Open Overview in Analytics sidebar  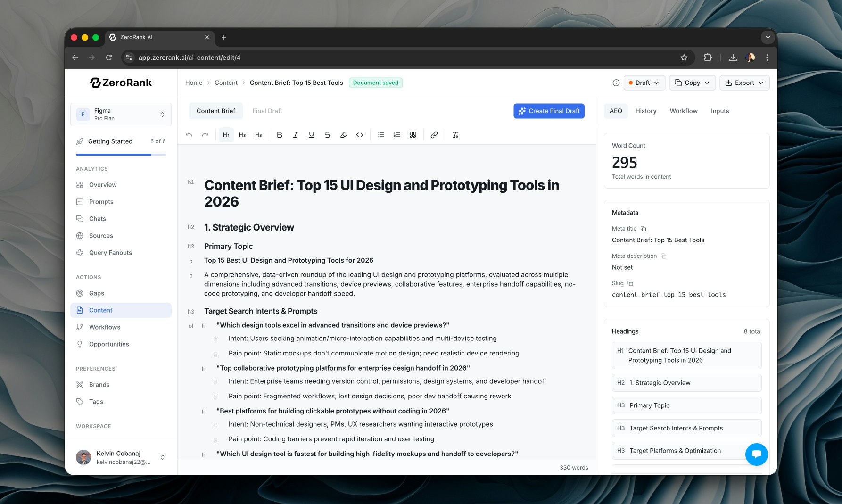121,185
